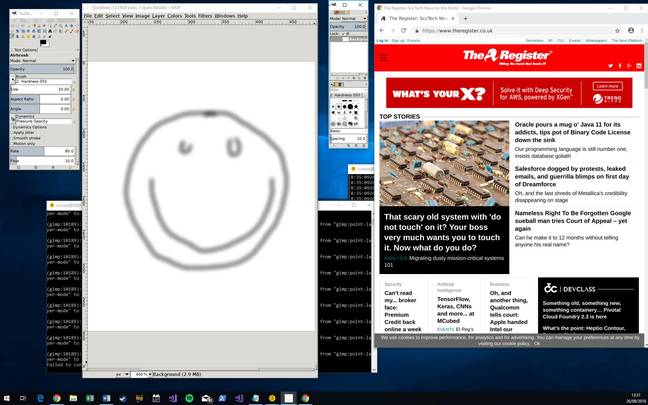Open the GIMP Colors menu
Screen dimensions: 648x405
[x=174, y=16]
